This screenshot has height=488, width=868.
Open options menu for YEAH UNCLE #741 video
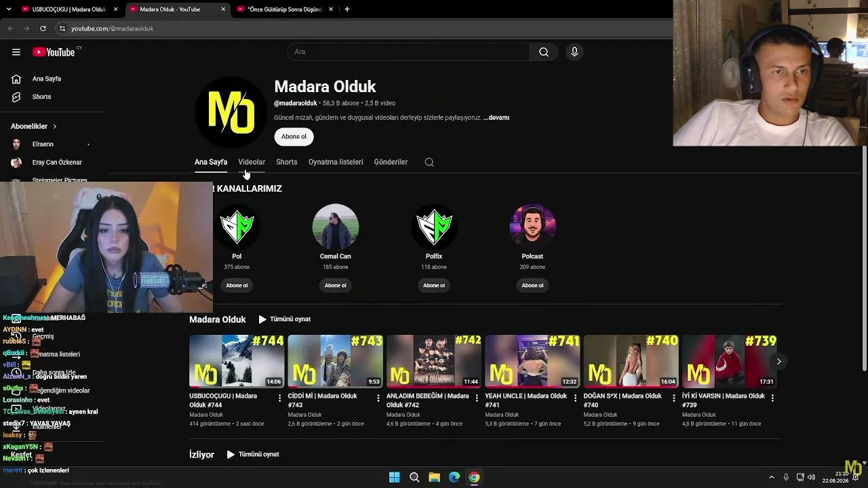tap(576, 399)
